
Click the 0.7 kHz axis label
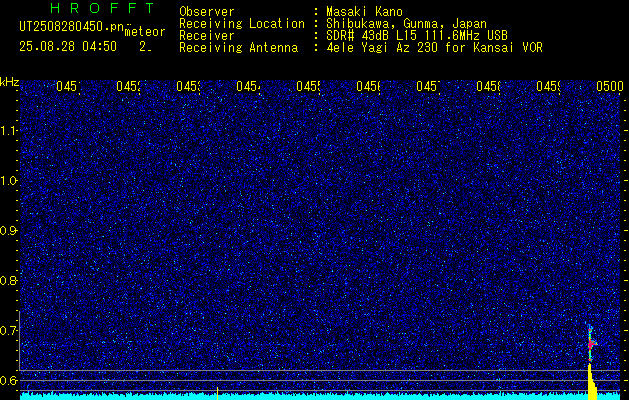tap(9, 331)
